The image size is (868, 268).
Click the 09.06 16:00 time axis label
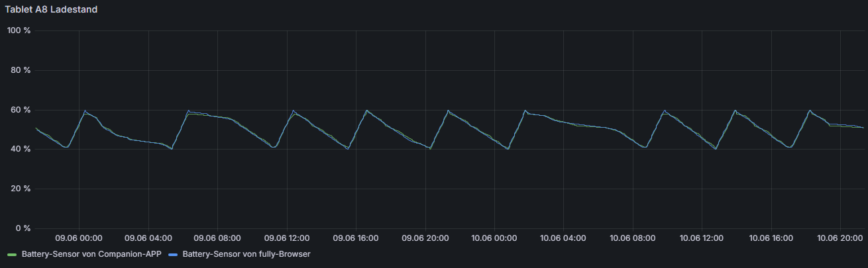click(x=356, y=238)
